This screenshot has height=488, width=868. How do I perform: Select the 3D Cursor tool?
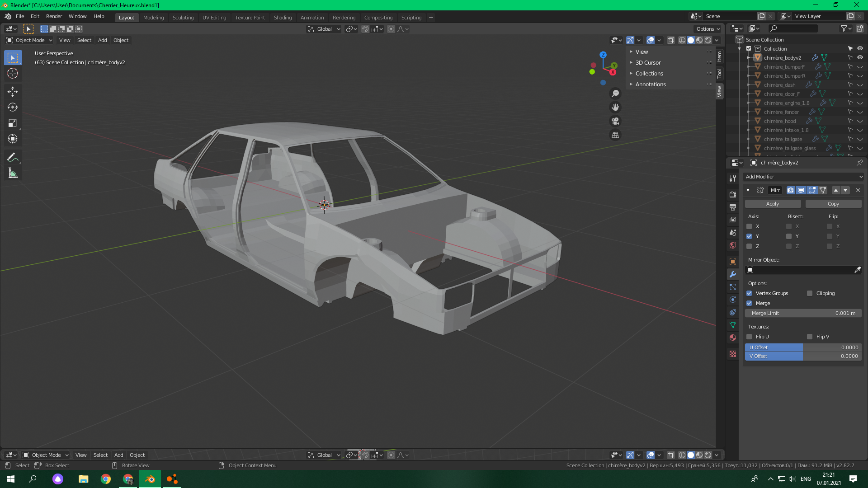tap(13, 73)
